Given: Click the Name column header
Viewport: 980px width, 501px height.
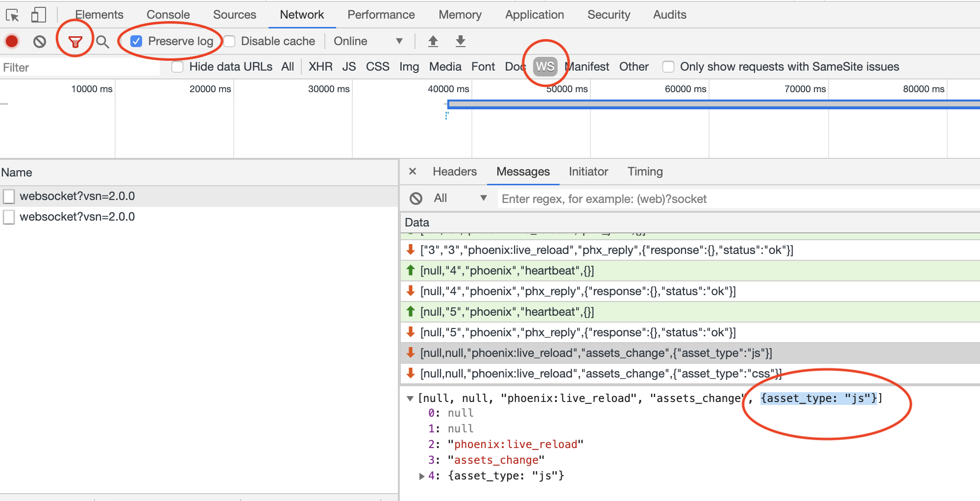Looking at the screenshot, I should pyautogui.click(x=198, y=173).
